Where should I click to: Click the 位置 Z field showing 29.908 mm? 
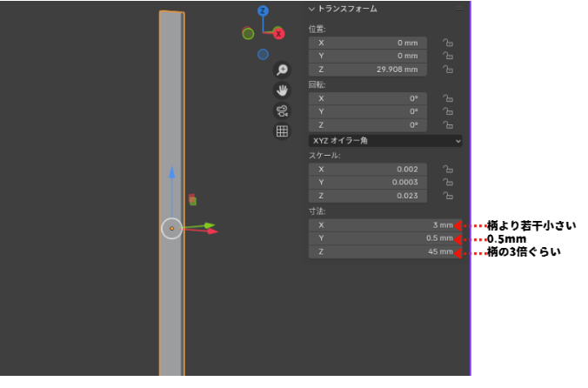[x=369, y=70]
